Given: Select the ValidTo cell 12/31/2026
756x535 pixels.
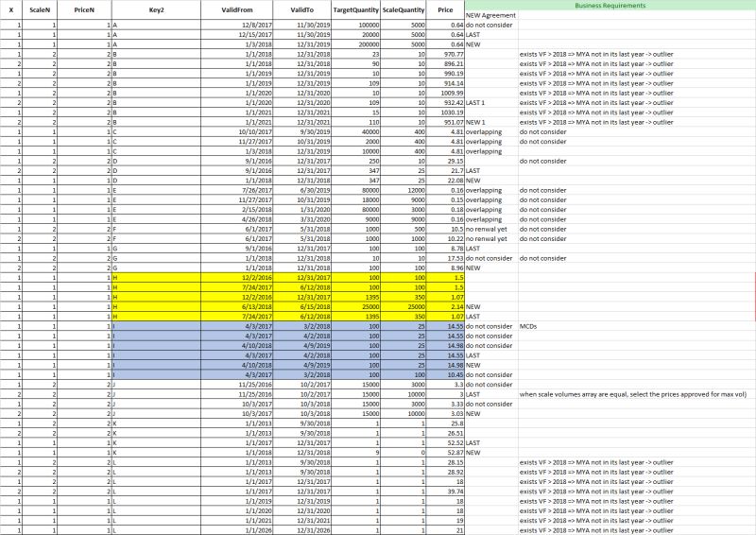Looking at the screenshot, I should point(301,530).
